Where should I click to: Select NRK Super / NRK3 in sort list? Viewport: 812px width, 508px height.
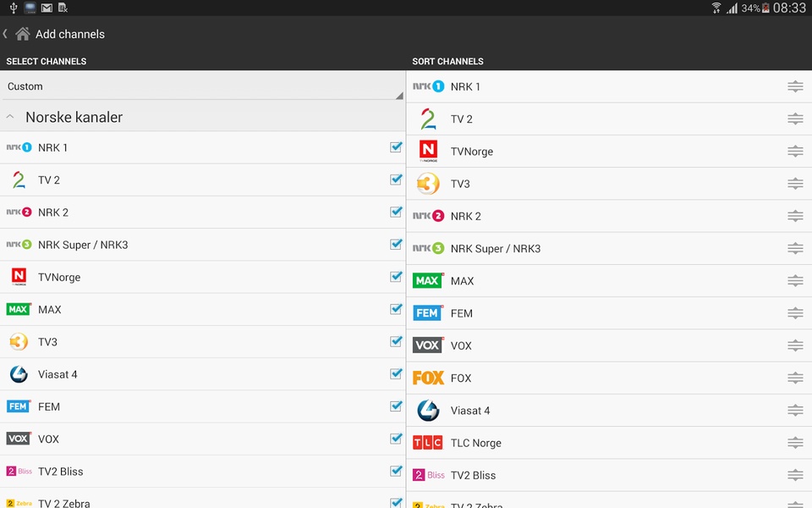[x=609, y=248]
